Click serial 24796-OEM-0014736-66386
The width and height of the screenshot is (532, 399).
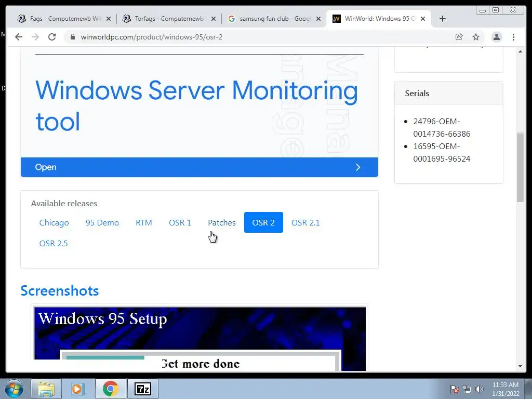442,128
